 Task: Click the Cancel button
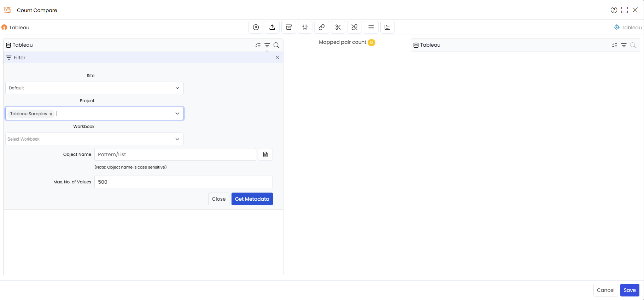(605, 290)
